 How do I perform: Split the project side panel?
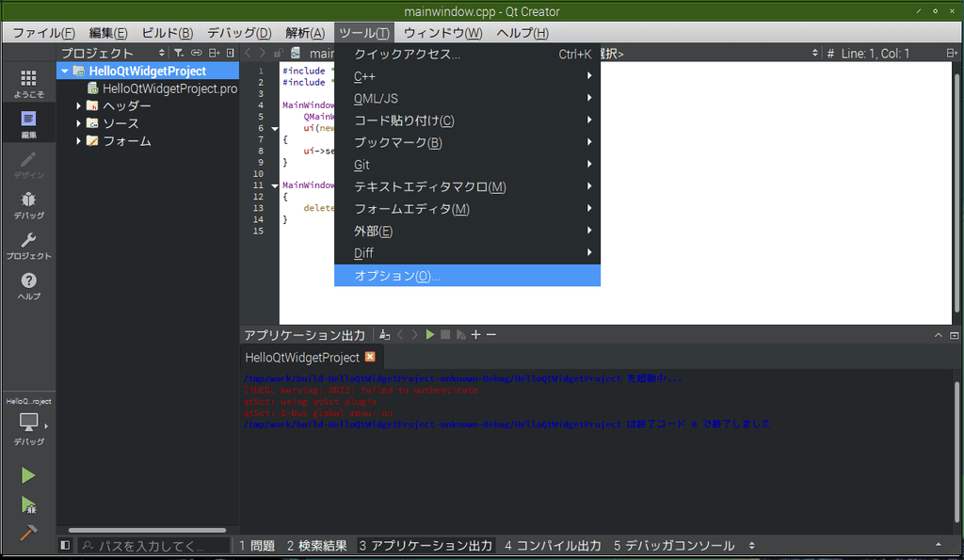point(214,53)
